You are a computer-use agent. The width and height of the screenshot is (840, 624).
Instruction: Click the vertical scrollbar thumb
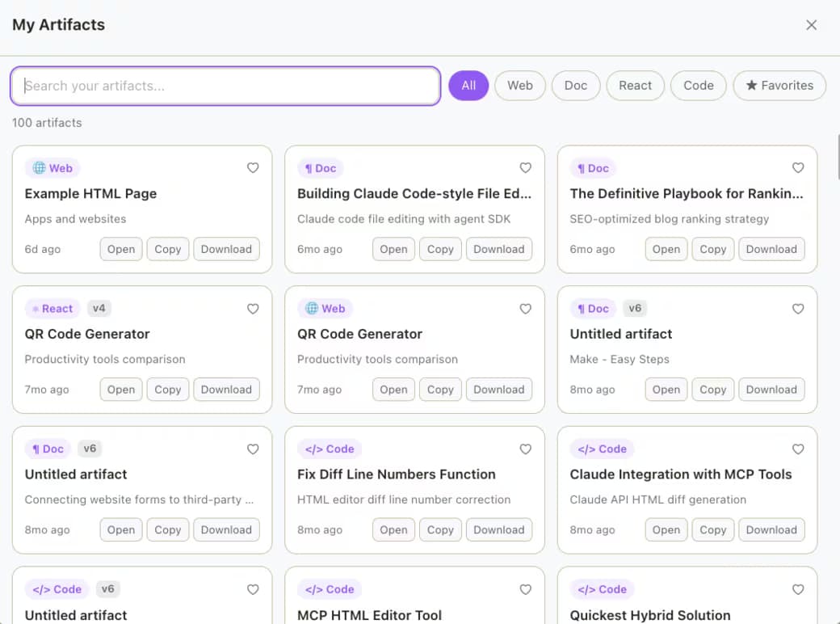pyautogui.click(x=838, y=157)
